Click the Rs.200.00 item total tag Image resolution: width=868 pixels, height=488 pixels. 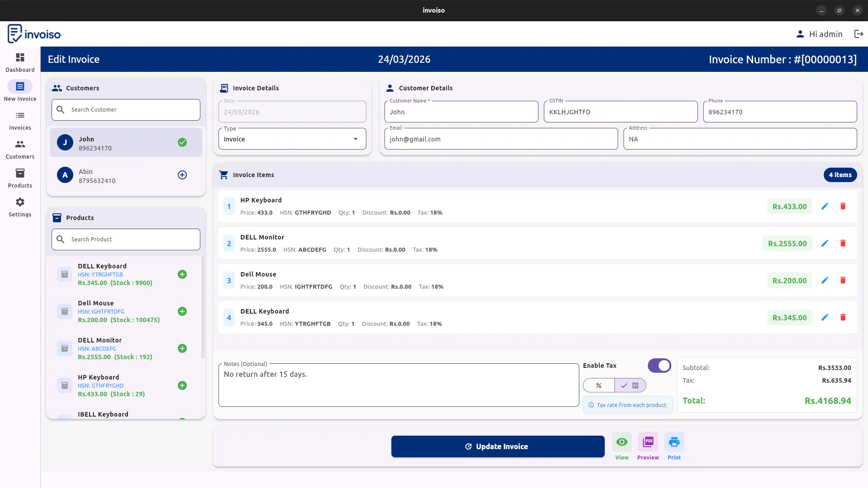click(x=789, y=281)
